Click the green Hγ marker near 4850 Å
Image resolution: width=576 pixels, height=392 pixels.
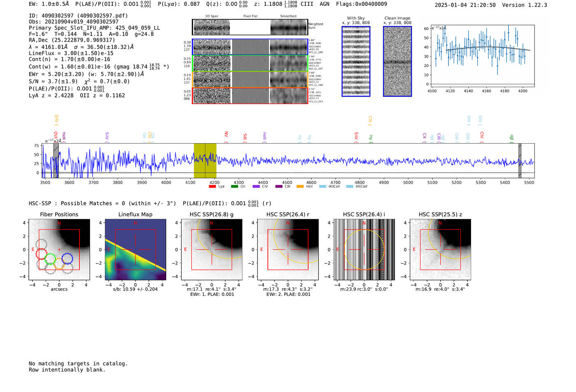click(x=370, y=139)
